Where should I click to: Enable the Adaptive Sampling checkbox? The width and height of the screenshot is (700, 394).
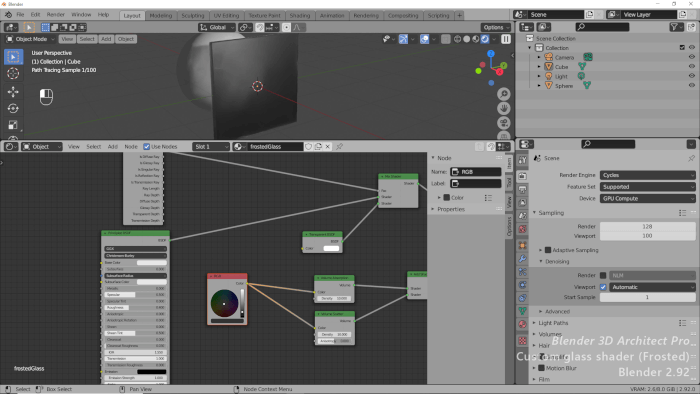(x=548, y=250)
